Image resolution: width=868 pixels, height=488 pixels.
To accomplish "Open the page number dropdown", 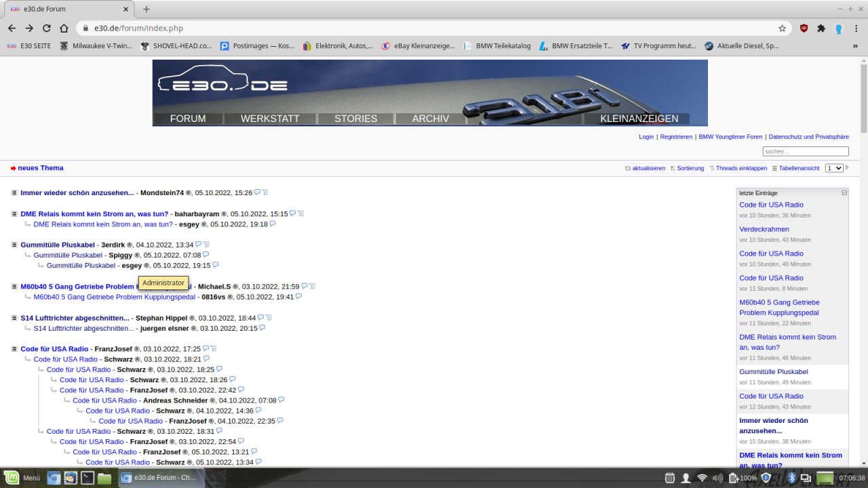I will click(834, 168).
